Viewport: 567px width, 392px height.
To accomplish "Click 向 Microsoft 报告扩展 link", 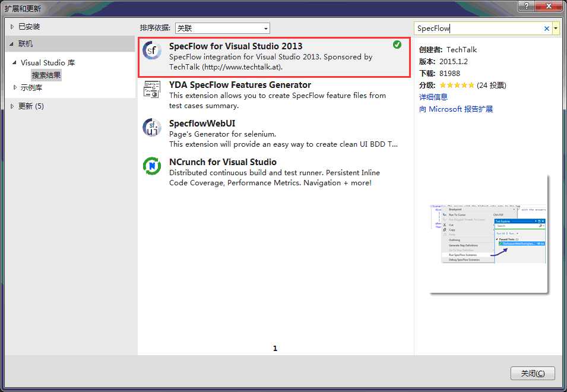I will pyautogui.click(x=456, y=109).
